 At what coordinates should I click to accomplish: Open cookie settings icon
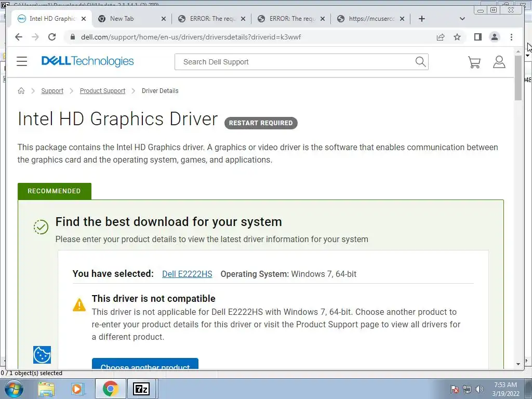tap(42, 355)
